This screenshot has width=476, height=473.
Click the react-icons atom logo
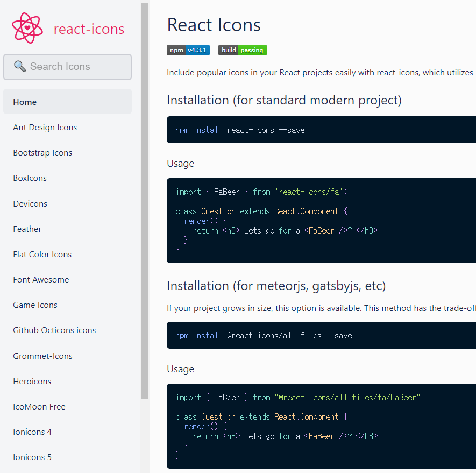pos(27,26)
